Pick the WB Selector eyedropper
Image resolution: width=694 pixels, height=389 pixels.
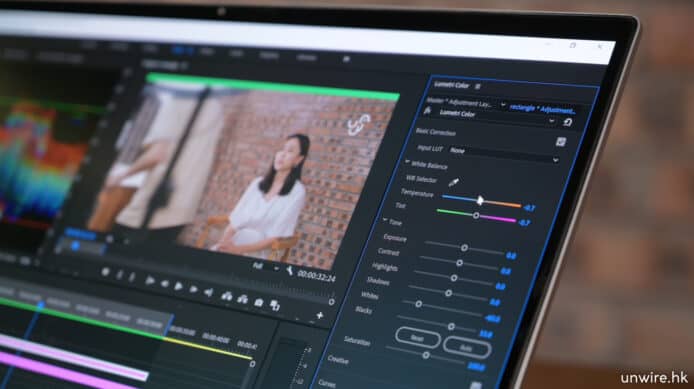pos(453,182)
